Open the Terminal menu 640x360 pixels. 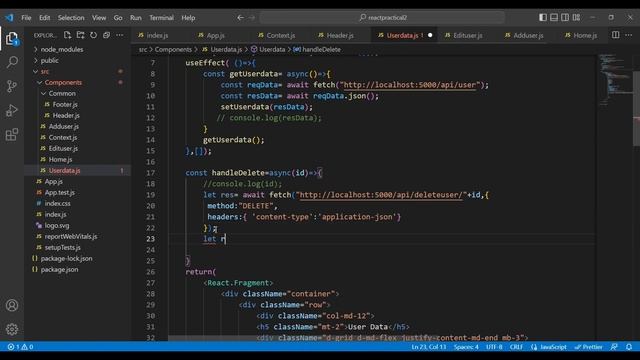click(x=161, y=18)
